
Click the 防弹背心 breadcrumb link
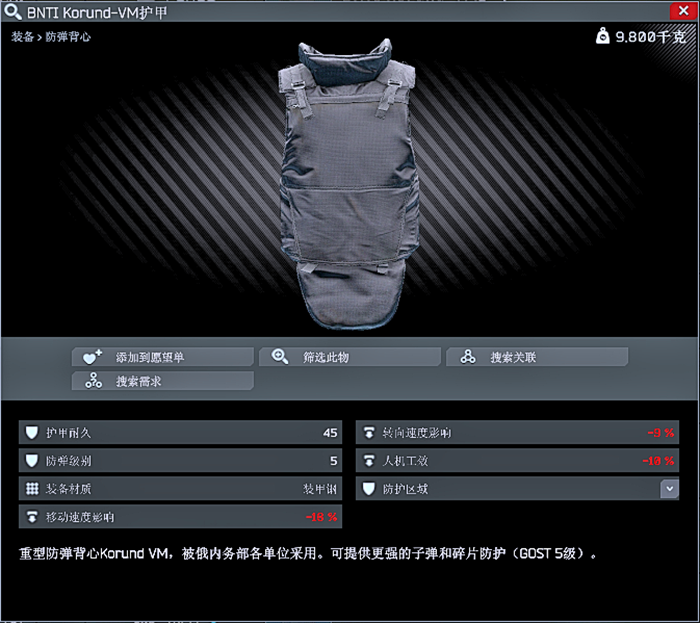pyautogui.click(x=68, y=37)
